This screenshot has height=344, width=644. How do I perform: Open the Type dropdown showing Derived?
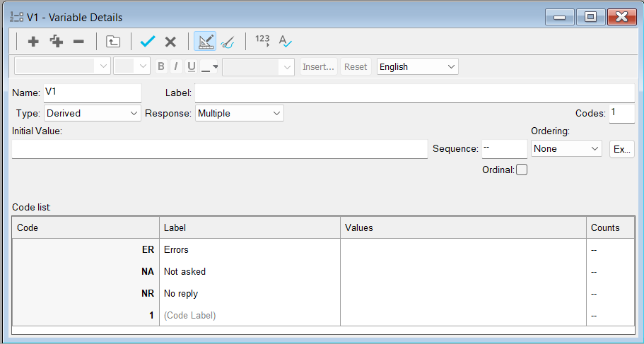tap(93, 113)
